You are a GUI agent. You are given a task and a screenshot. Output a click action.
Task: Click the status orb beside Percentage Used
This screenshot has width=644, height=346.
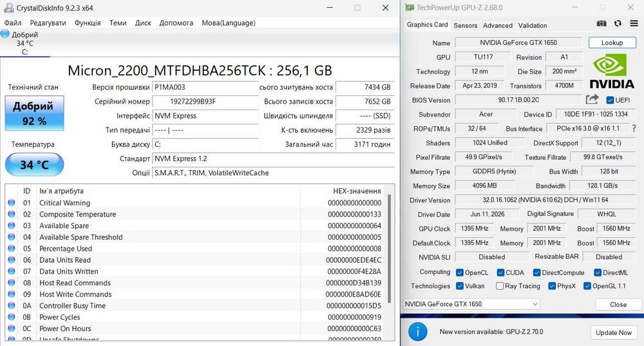(x=12, y=249)
